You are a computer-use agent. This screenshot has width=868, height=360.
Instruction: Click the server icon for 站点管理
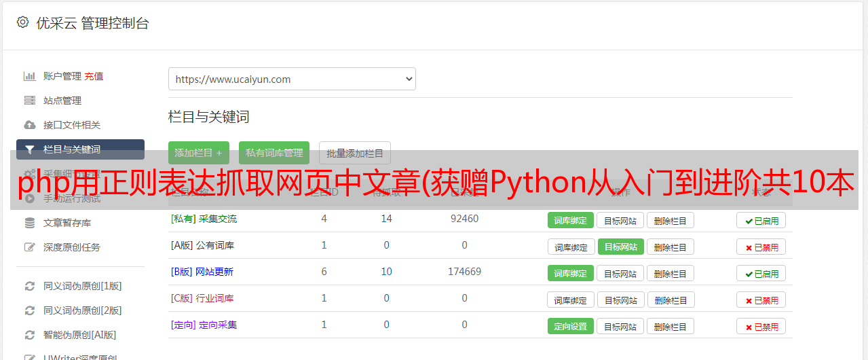coord(30,101)
